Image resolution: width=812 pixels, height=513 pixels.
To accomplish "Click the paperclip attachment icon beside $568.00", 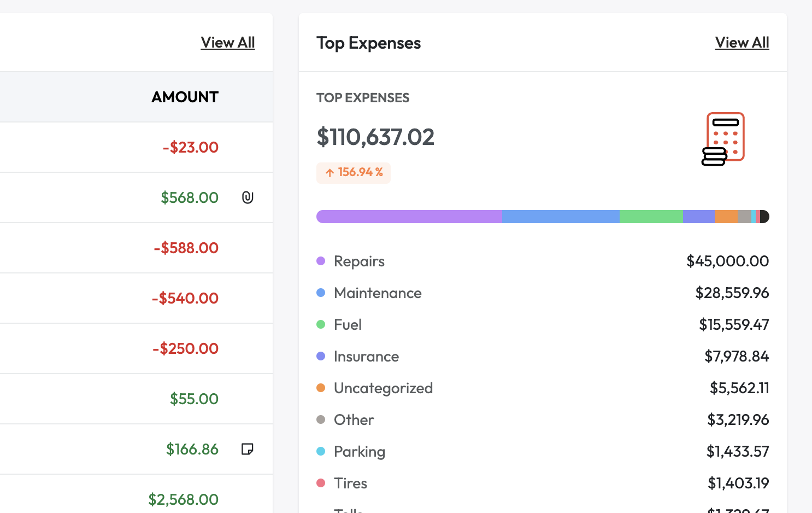I will [x=248, y=197].
